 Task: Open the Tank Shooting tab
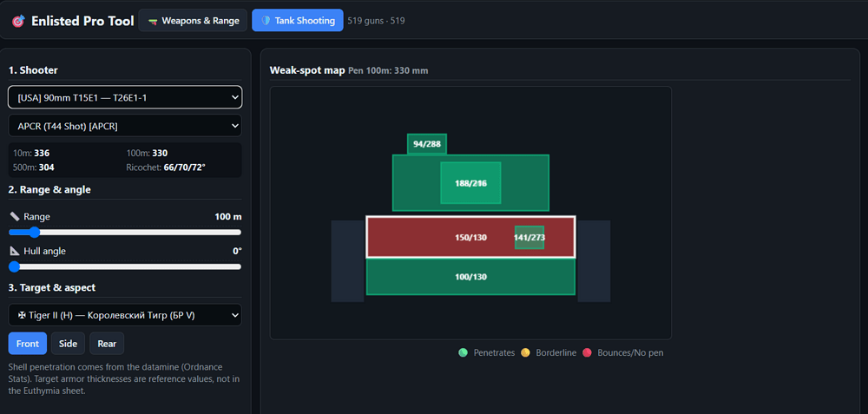coord(297,21)
